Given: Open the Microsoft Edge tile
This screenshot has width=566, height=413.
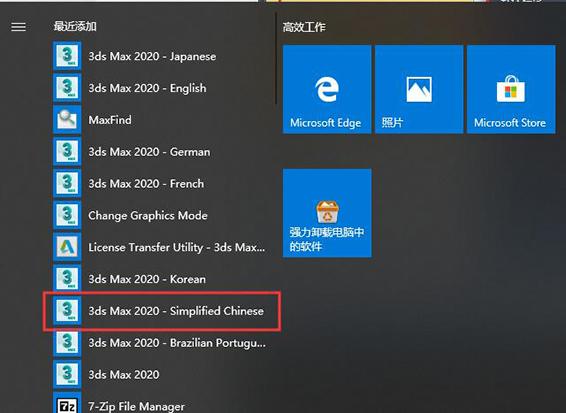Looking at the screenshot, I should click(327, 89).
